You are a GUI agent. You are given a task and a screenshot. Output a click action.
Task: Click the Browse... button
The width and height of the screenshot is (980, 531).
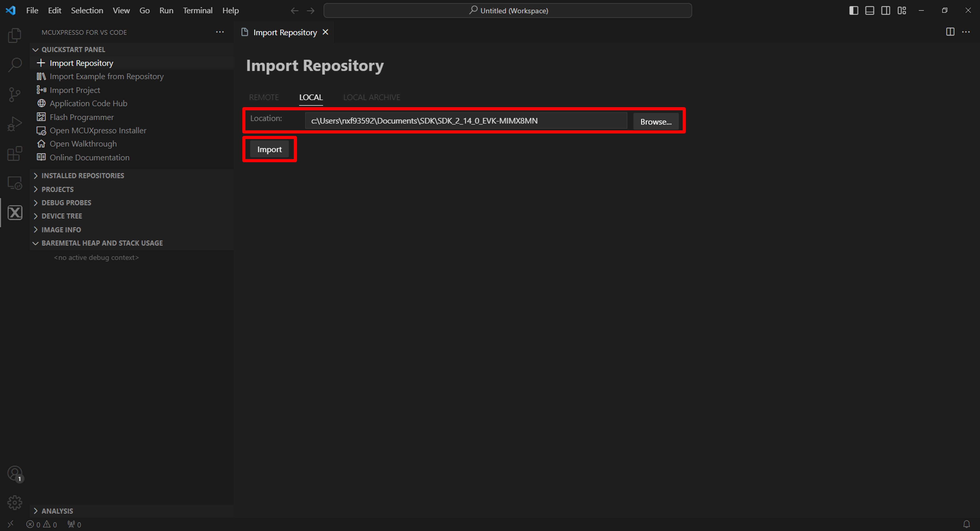[x=655, y=122]
